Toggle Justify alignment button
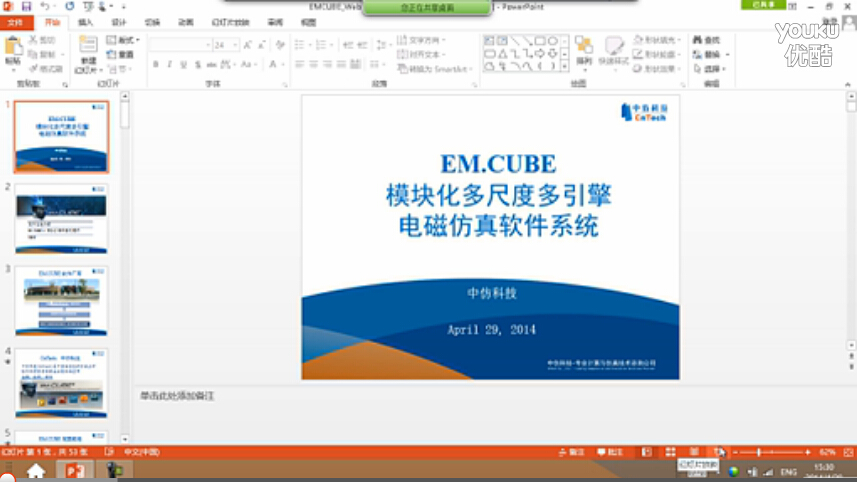This screenshot has width=857, height=482. 341,64
